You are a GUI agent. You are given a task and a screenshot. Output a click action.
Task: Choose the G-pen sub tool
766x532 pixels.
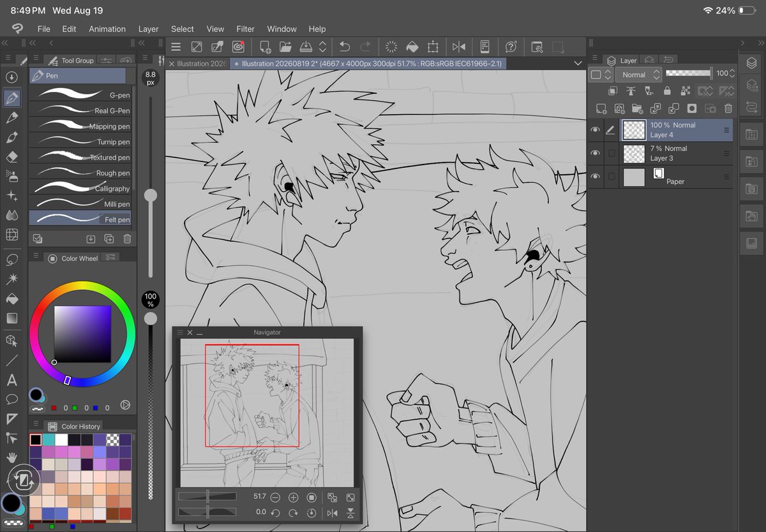click(80, 94)
